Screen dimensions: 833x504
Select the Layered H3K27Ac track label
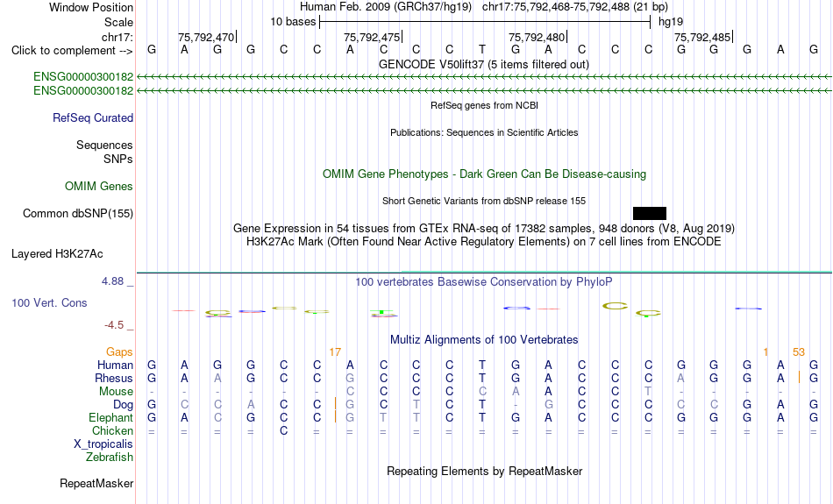pos(57,254)
